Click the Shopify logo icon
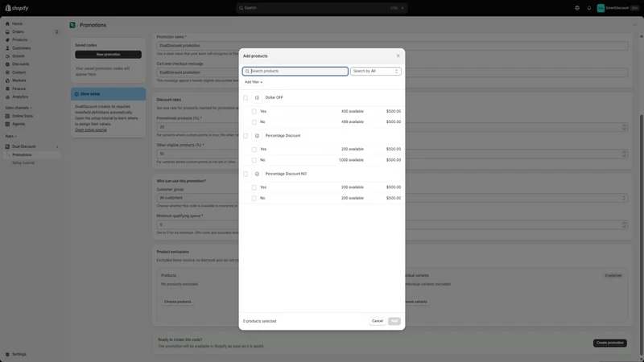Screen dimensions: 644x362 tap(8, 8)
